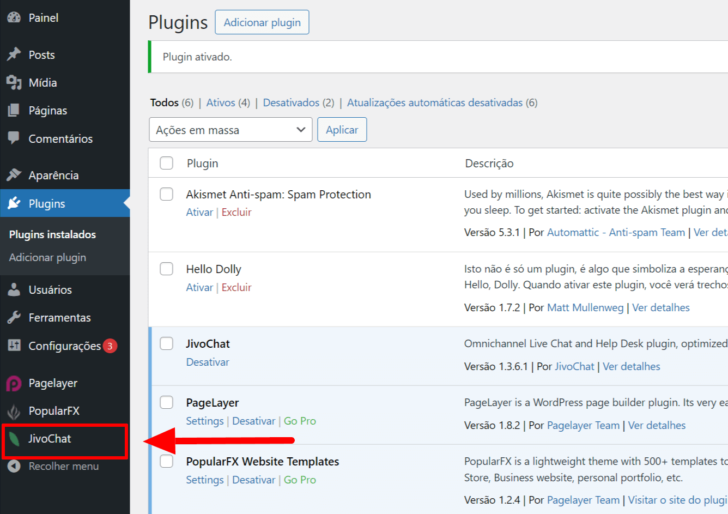Filter by Todos plugins
The height and width of the screenshot is (514, 728).
pos(164,103)
